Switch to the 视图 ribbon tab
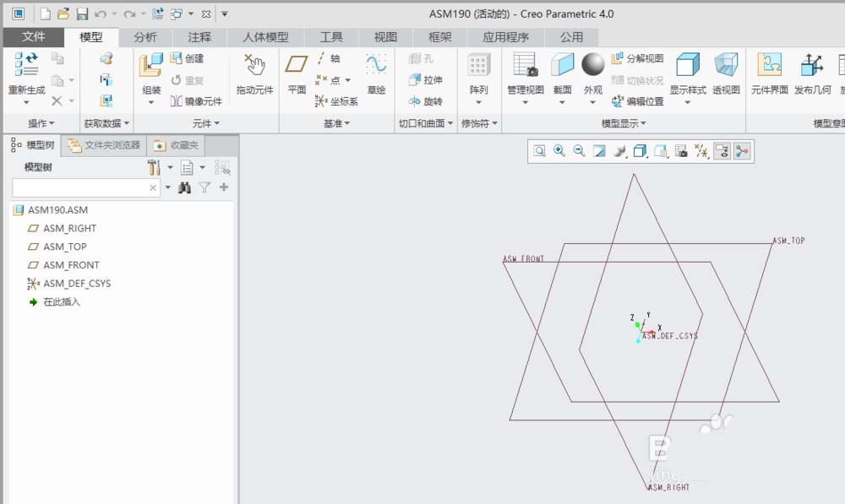Image resolution: width=845 pixels, height=504 pixels. click(385, 37)
